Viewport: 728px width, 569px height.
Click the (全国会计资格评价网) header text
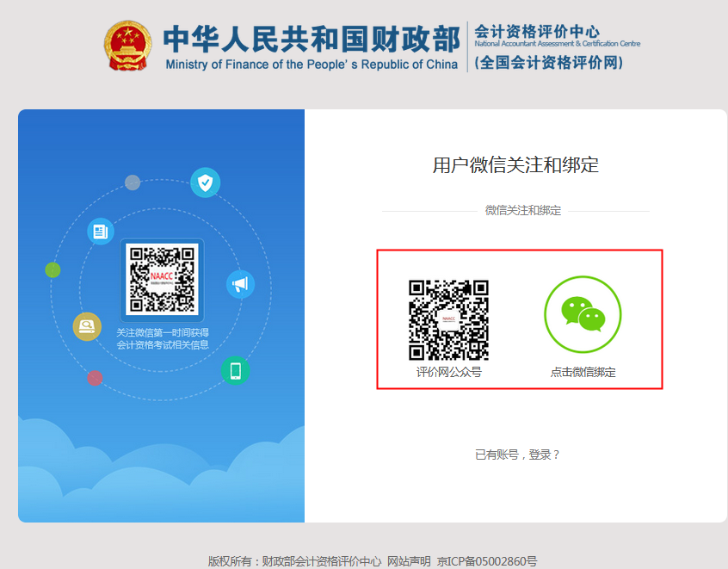tap(548, 62)
